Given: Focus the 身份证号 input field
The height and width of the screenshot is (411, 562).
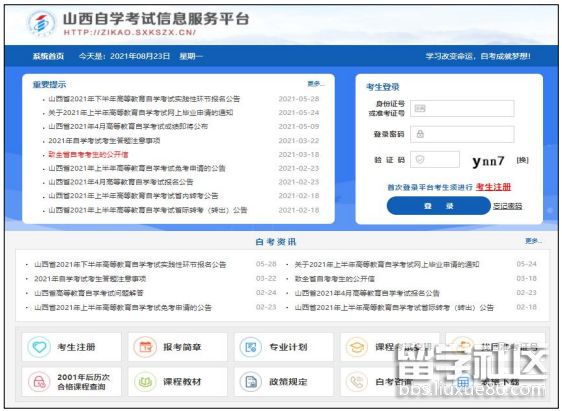Looking at the screenshot, I should pos(462,109).
